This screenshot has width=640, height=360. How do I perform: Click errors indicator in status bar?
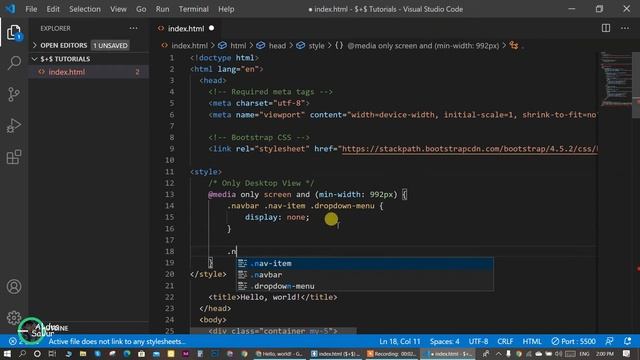click(x=16, y=341)
